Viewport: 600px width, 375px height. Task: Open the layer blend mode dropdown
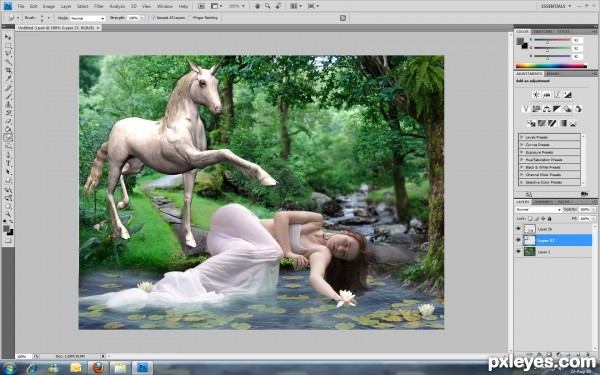tap(538, 210)
